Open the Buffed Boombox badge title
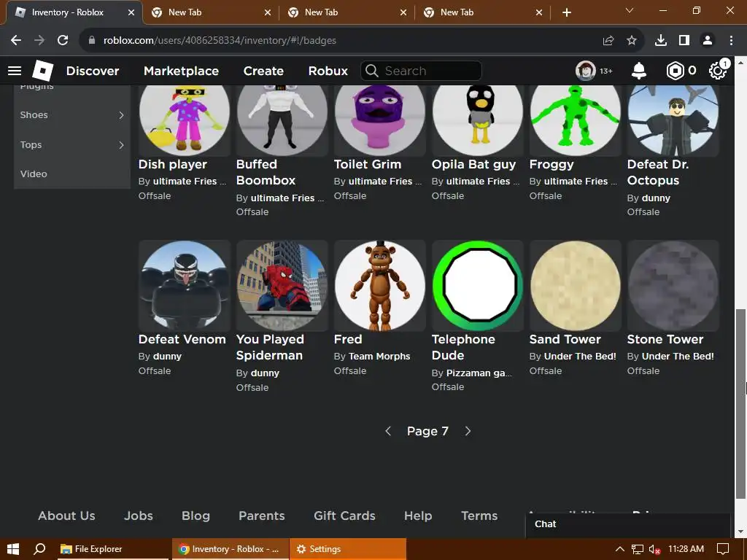Screen dimensions: 747x560 pos(266,172)
